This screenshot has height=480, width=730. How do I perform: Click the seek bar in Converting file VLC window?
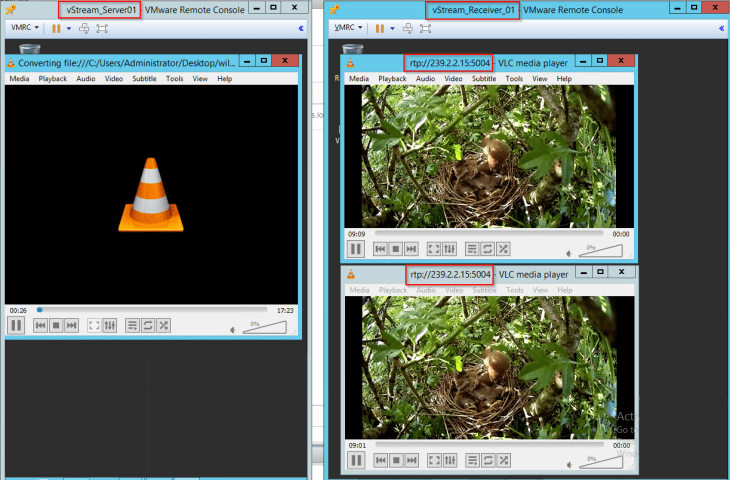(x=150, y=310)
